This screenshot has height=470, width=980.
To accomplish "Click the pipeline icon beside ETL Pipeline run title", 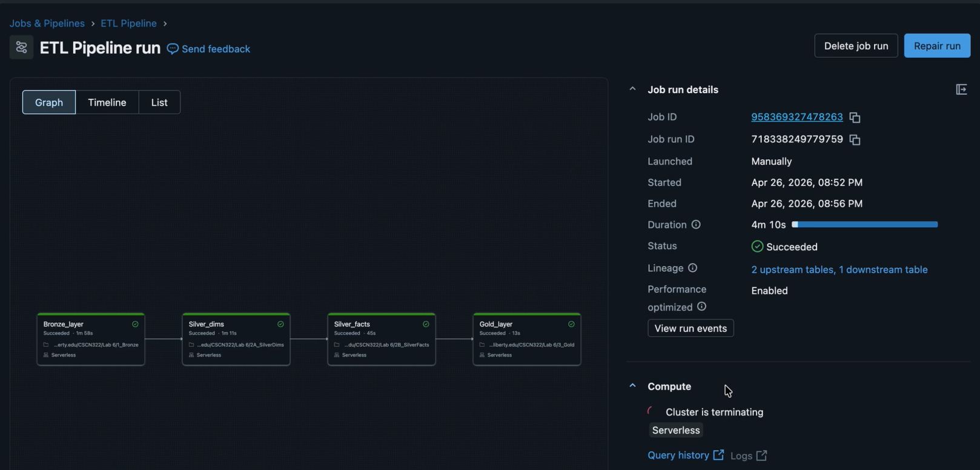I will pyautogui.click(x=21, y=47).
